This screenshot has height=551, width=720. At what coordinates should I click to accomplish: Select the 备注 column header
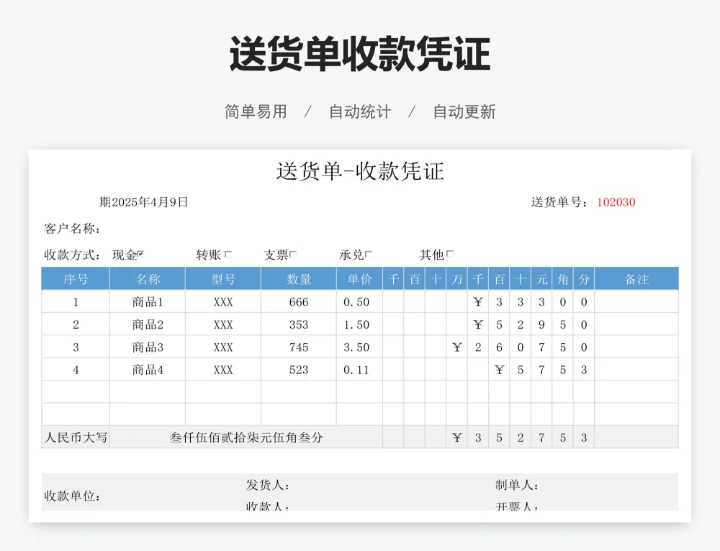tap(636, 279)
